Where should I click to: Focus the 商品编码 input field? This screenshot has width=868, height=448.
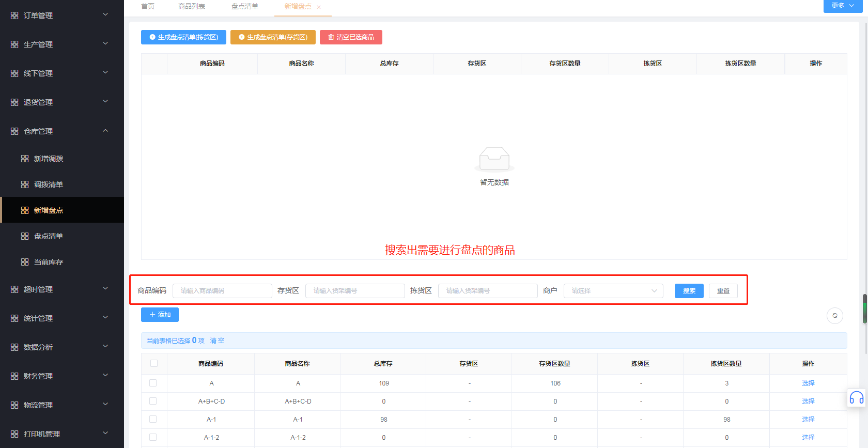(222, 291)
